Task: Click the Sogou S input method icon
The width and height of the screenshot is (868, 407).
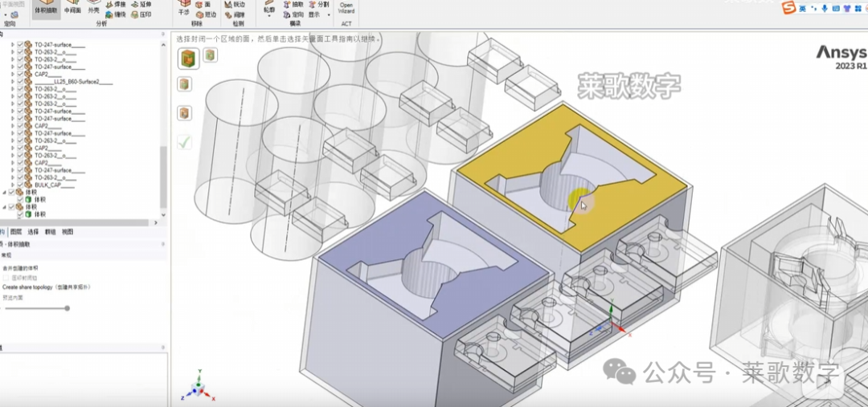Action: [x=789, y=8]
